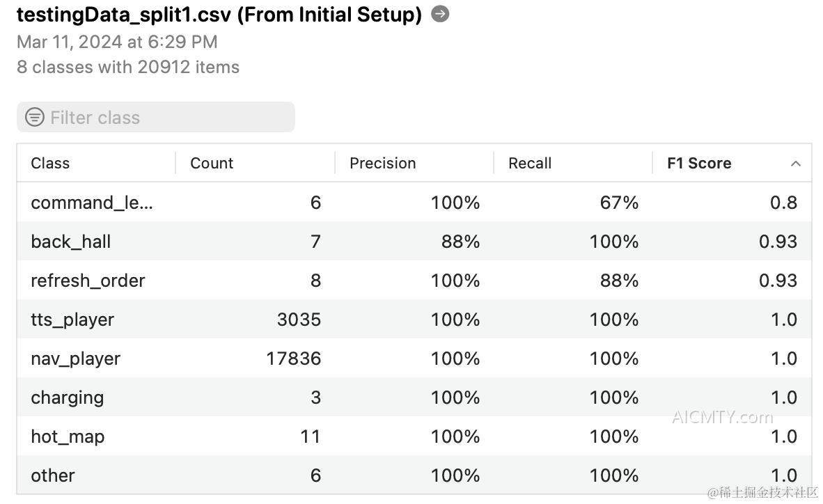Select the command_le... class row
The image size is (823, 504).
click(x=414, y=202)
